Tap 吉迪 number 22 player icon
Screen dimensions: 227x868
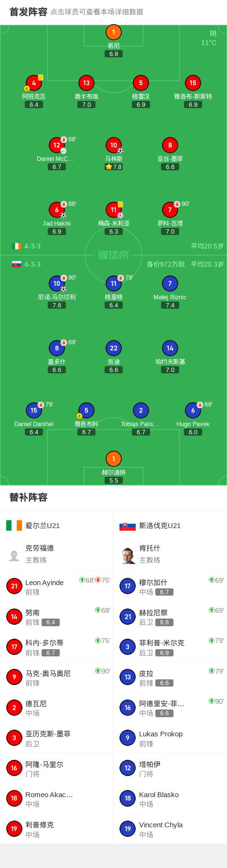[113, 348]
